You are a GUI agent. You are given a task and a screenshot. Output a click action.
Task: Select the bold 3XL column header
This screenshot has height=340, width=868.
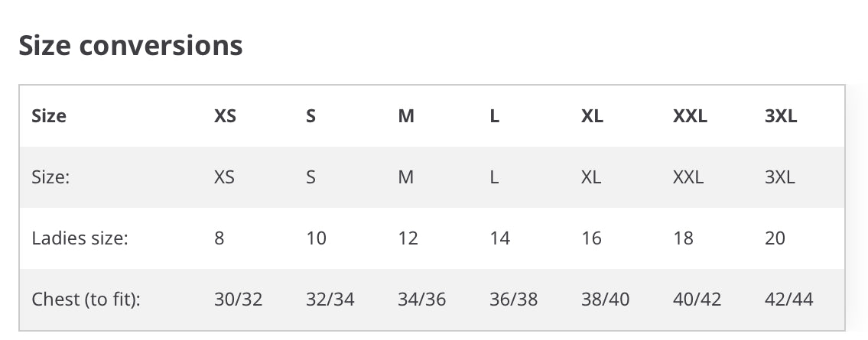point(781,116)
